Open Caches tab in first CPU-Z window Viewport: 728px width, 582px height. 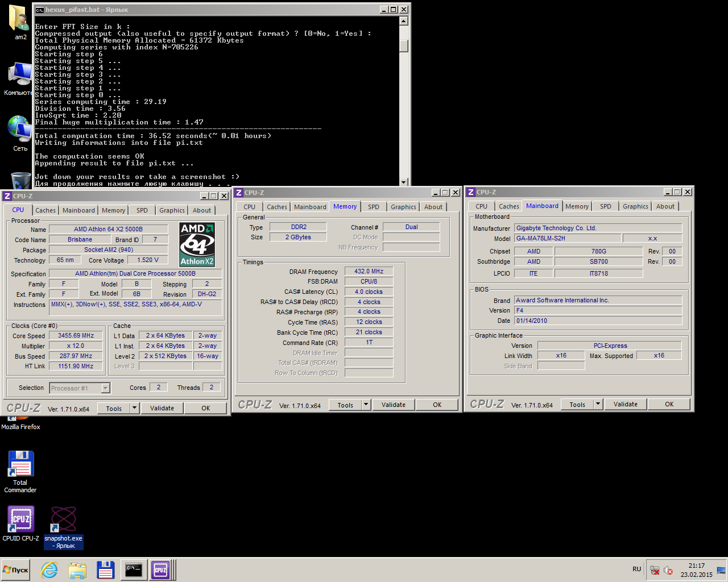coord(45,210)
